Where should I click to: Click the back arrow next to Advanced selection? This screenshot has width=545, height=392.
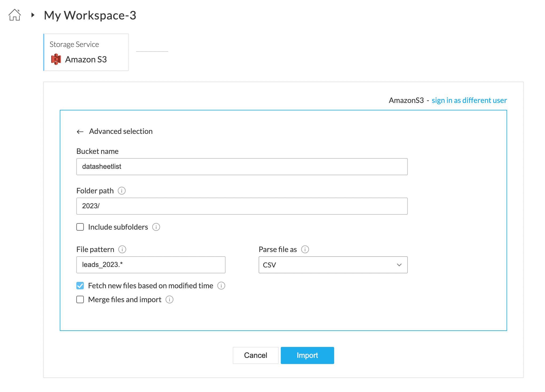coord(80,132)
